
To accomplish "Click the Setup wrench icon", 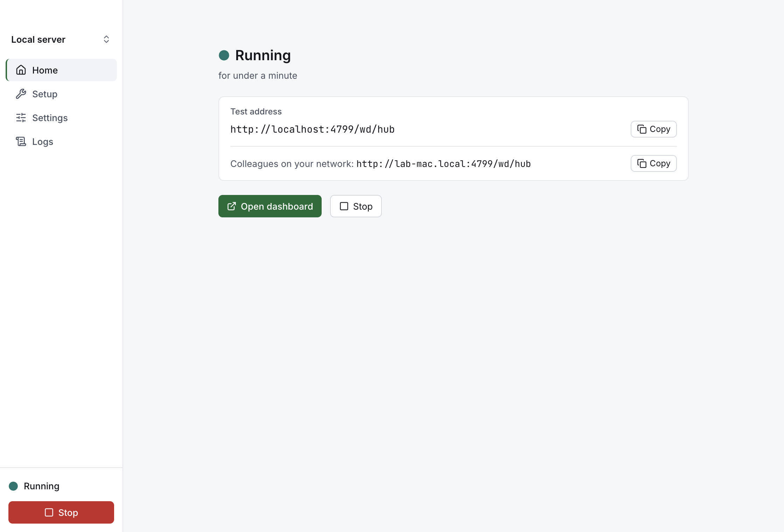I will (x=21, y=94).
